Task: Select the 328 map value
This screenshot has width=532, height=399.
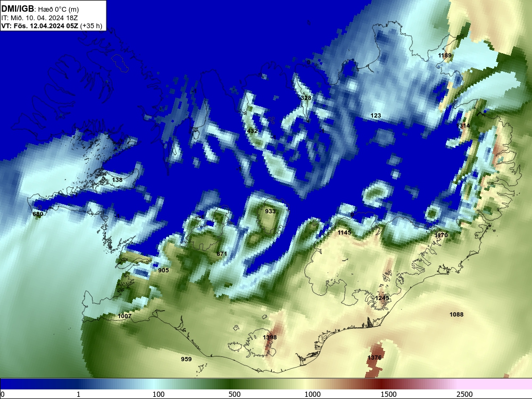Action: click(x=306, y=98)
